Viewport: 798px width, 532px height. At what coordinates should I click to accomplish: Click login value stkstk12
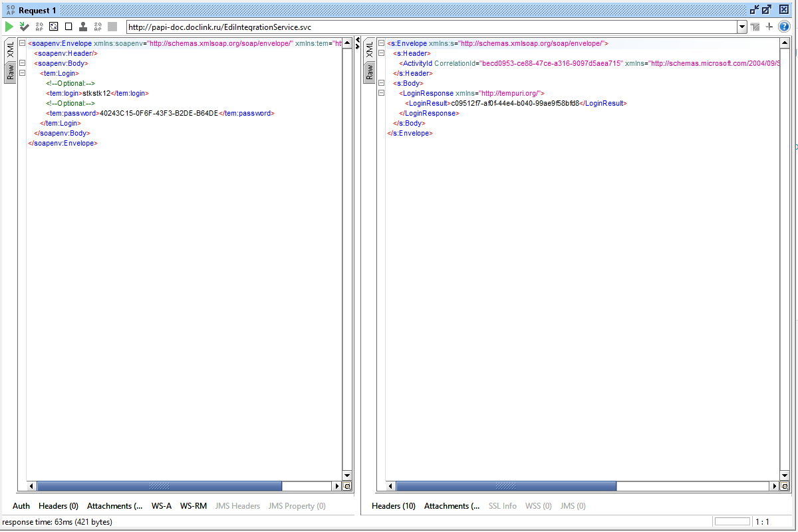96,93
